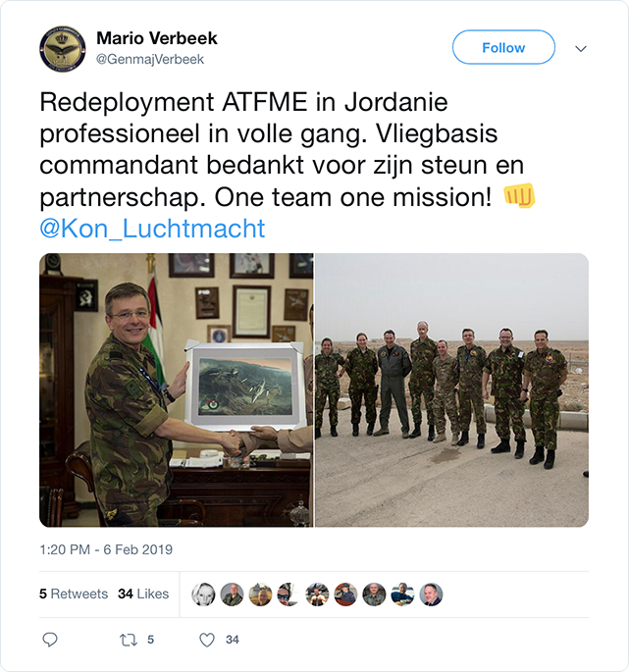The height and width of the screenshot is (672, 629).
Task: Follow Mario Verbeek
Action: pos(503,47)
